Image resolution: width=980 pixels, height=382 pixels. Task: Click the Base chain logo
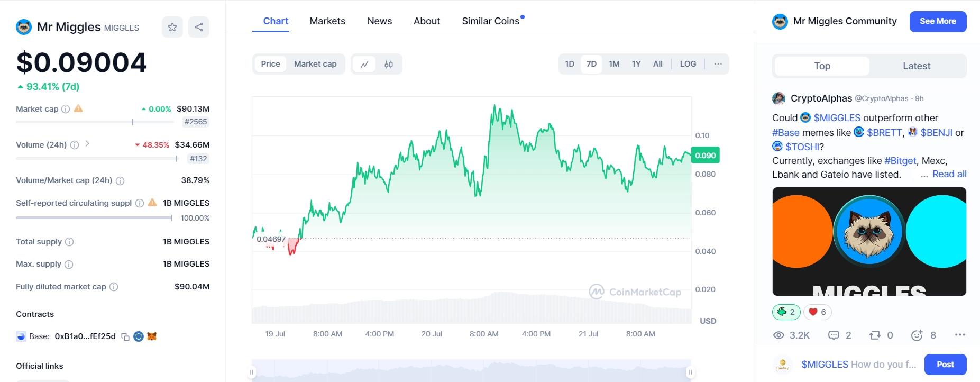pyautogui.click(x=21, y=336)
